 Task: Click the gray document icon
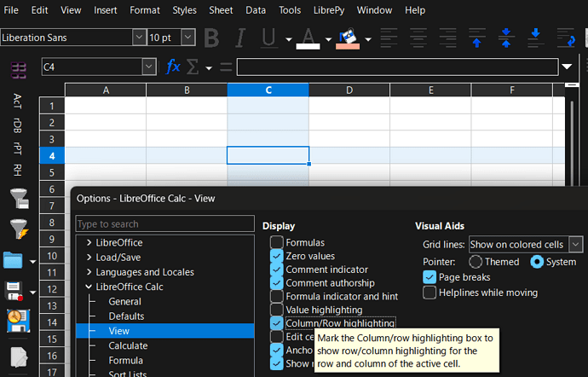tap(19, 357)
